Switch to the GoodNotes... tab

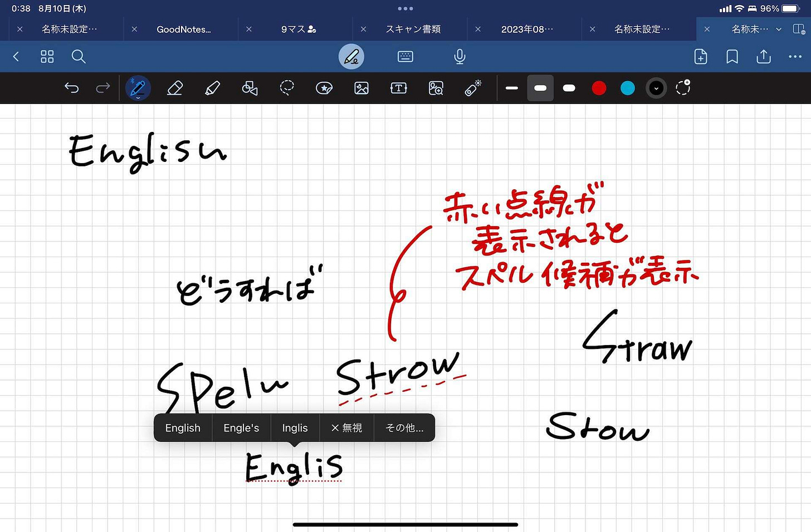184,29
